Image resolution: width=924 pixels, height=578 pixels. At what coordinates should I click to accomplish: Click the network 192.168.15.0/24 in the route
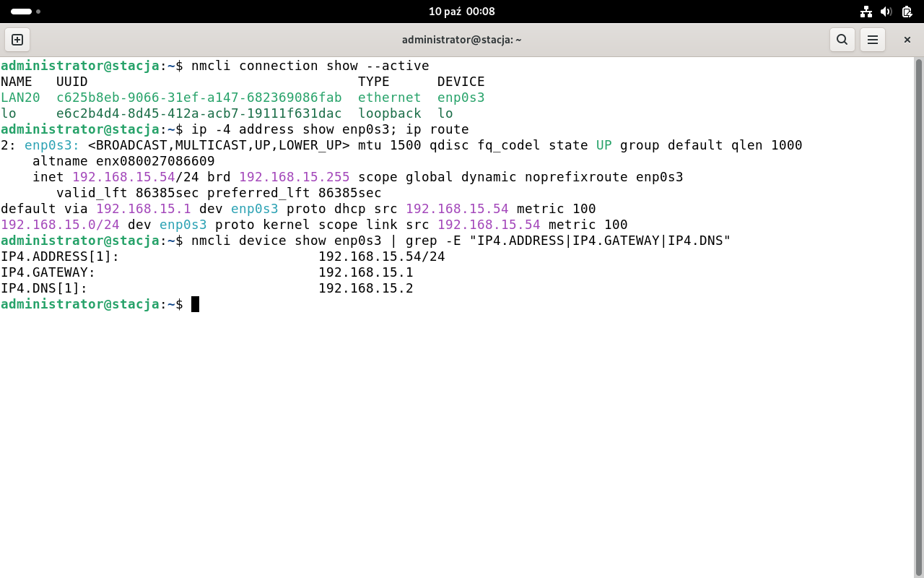click(x=60, y=225)
